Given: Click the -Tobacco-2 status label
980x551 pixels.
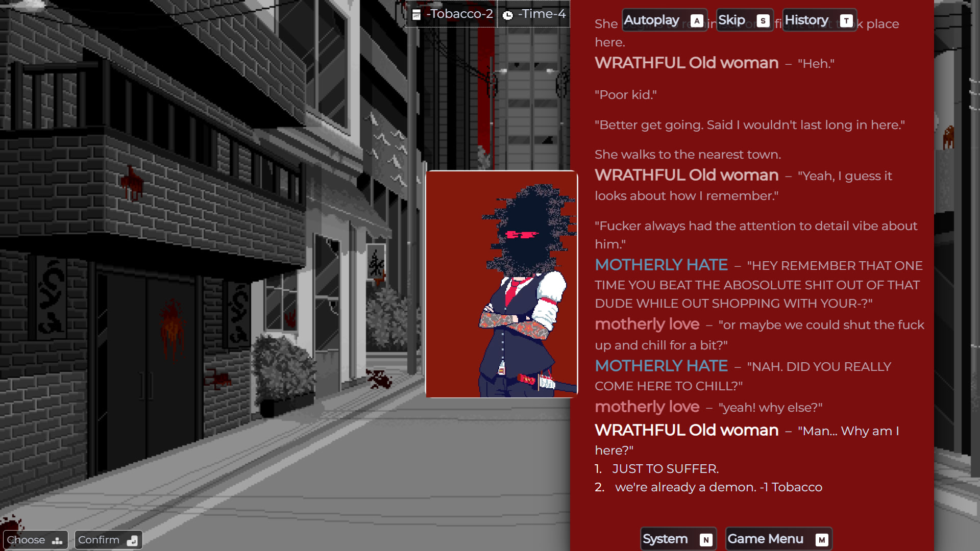Looking at the screenshot, I should [x=459, y=14].
